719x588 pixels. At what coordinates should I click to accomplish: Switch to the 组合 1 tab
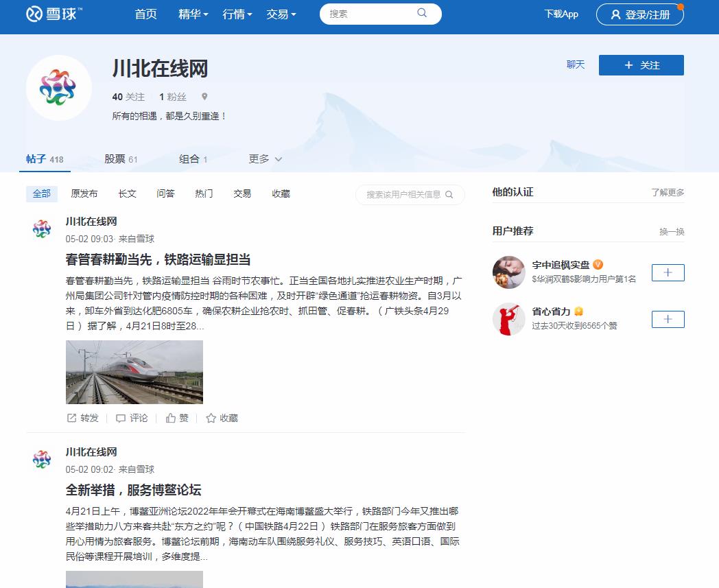[193, 159]
